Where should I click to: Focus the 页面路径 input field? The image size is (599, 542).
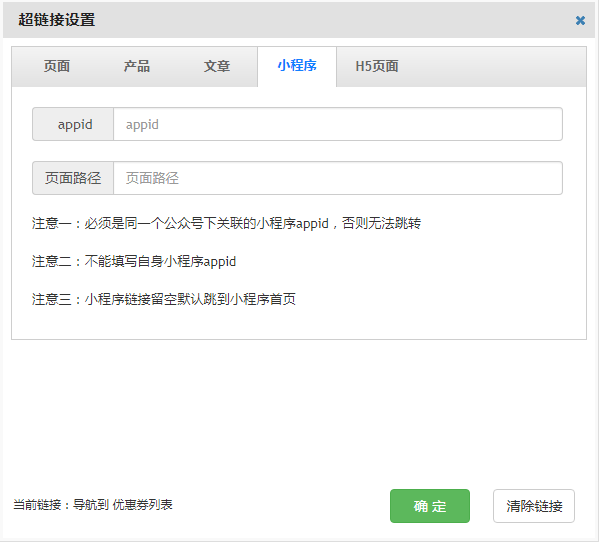pyautogui.click(x=338, y=178)
